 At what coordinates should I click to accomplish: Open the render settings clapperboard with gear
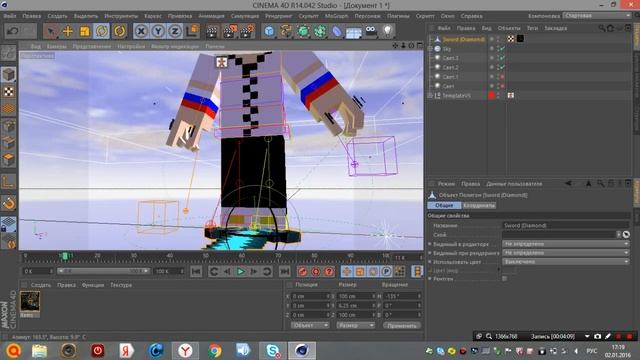247,31
